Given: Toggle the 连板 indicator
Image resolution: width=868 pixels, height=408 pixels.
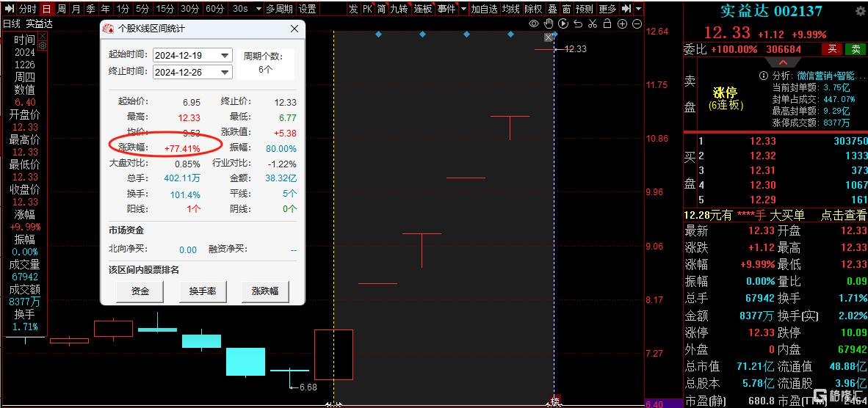Looking at the screenshot, I should (423, 9).
